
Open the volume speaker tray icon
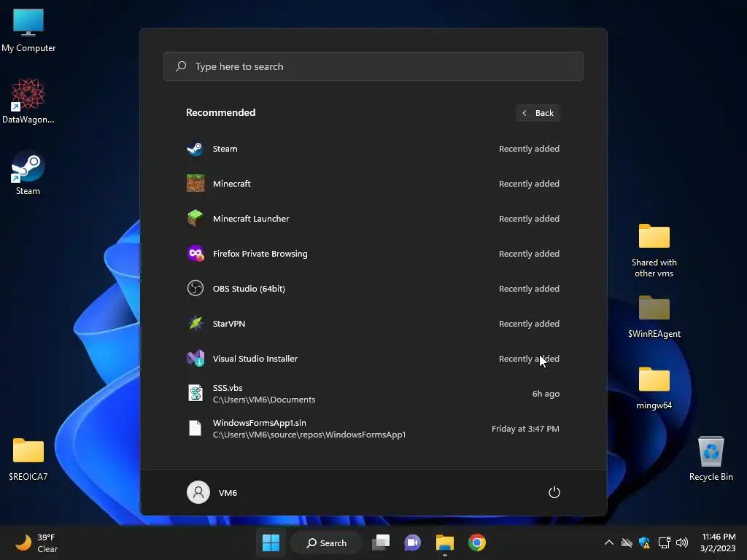coord(682,542)
